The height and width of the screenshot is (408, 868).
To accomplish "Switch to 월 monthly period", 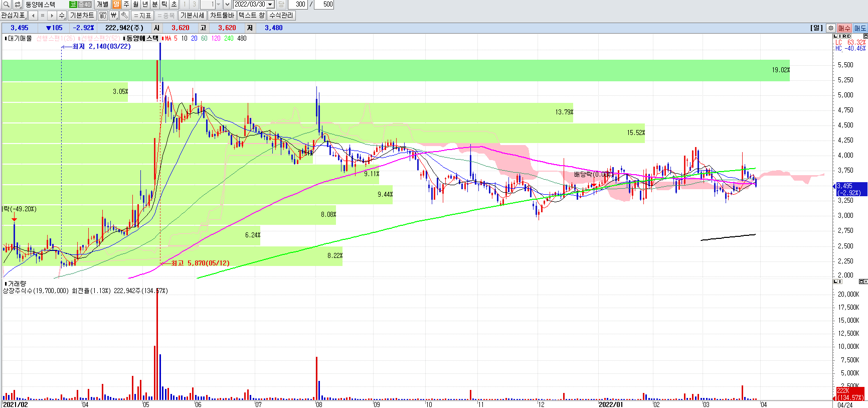I will 135,5.
